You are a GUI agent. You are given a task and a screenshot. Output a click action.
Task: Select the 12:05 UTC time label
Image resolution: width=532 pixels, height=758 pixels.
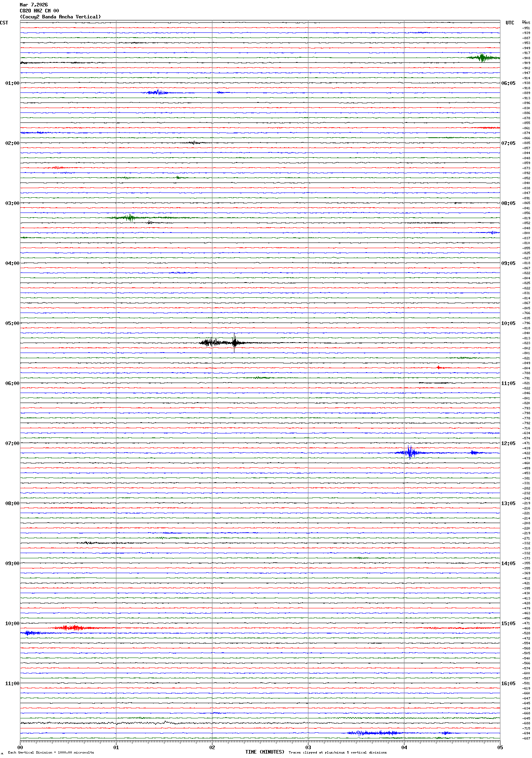[508, 443]
